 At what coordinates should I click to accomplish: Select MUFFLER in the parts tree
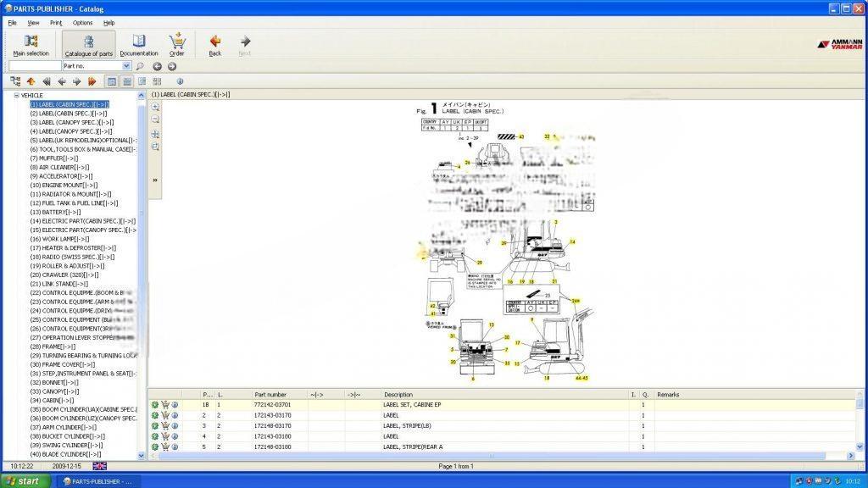[x=53, y=158]
